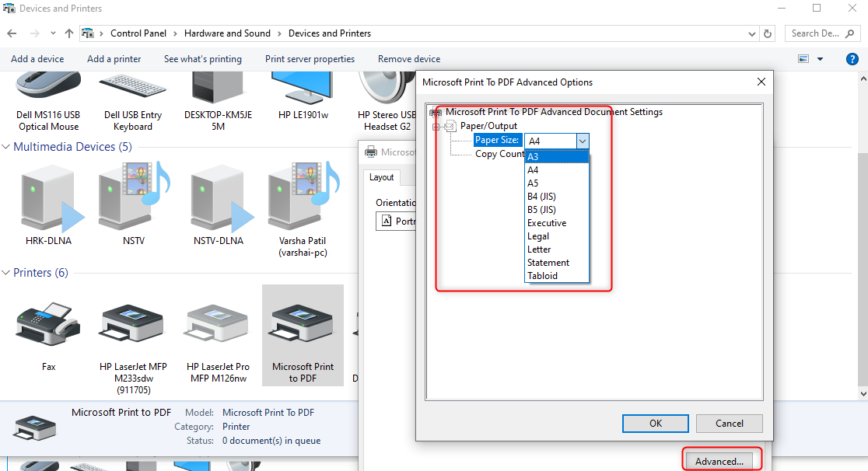The width and height of the screenshot is (868, 471).
Task: Open Print server properties
Action: (x=310, y=58)
